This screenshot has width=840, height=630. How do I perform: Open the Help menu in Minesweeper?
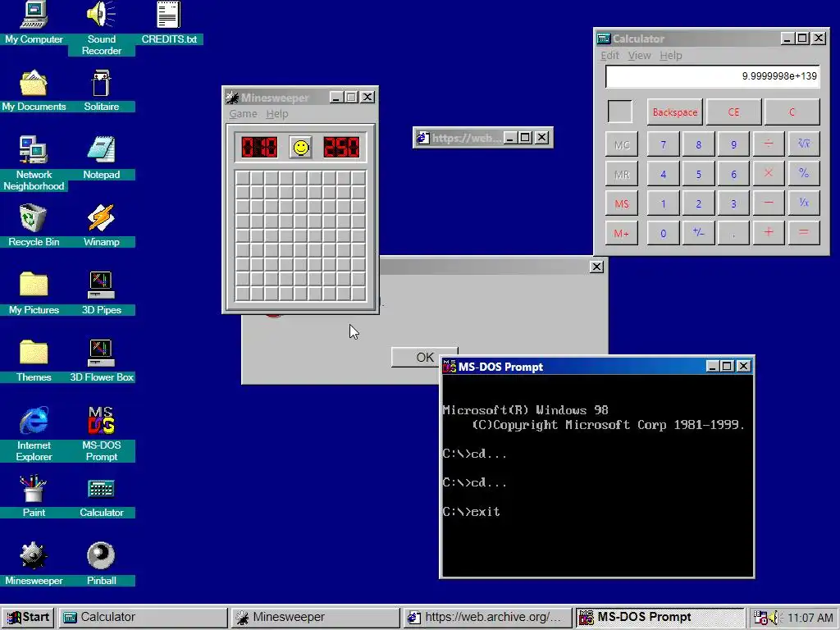277,113
